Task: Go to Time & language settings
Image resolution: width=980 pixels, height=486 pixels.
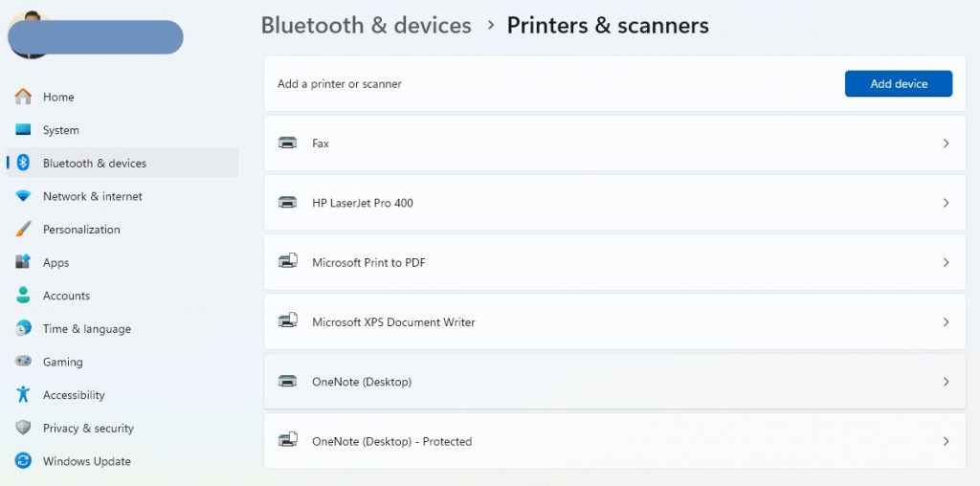Action: [86, 329]
